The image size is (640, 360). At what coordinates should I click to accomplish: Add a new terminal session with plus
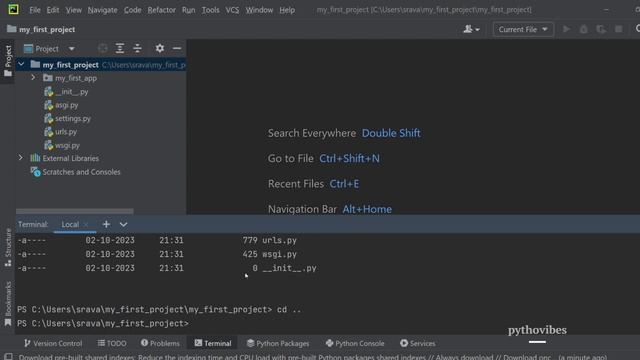(106, 224)
